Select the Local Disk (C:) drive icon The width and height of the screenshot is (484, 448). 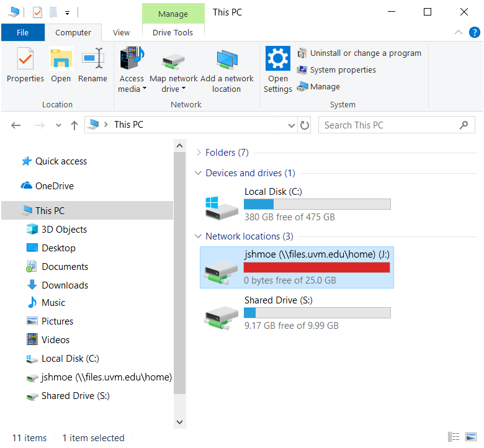[221, 207]
